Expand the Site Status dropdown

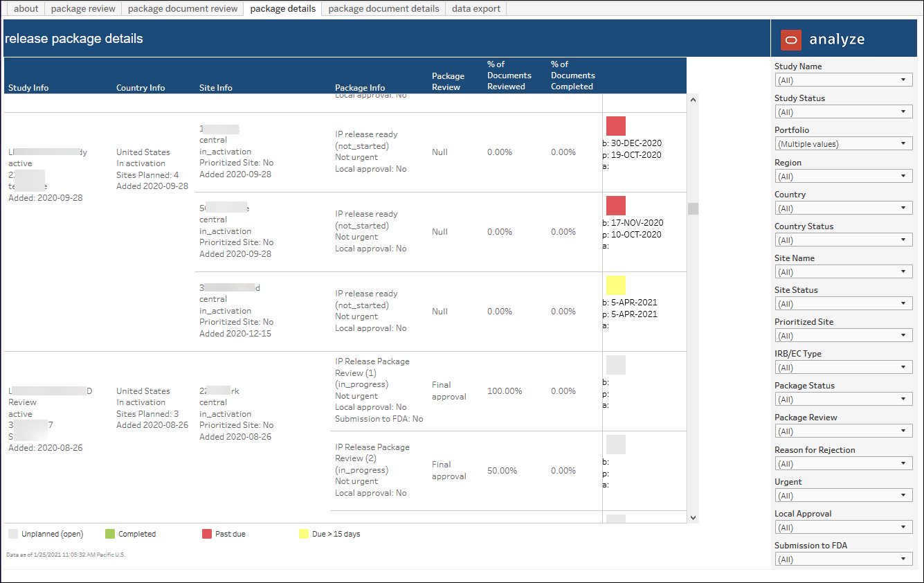tap(844, 304)
